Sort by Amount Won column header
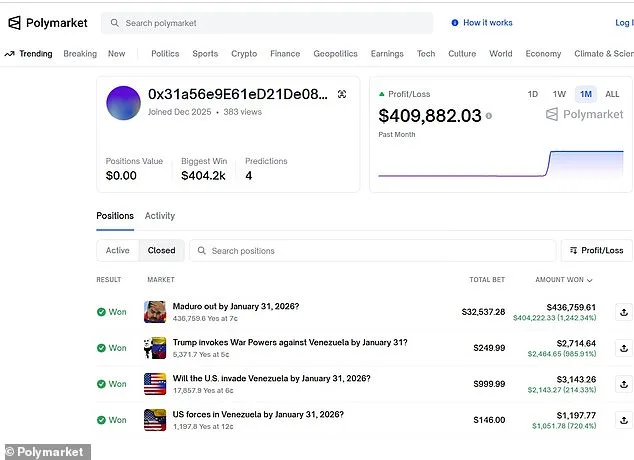Screen dimensions: 634x460 click(x=564, y=280)
